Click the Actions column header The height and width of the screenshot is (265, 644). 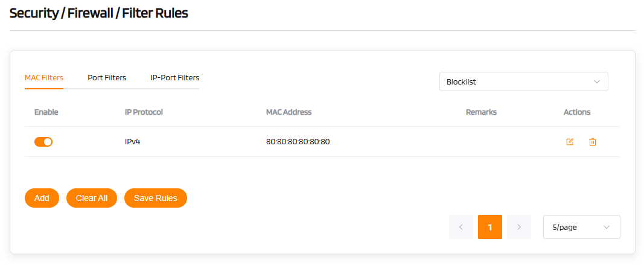576,112
